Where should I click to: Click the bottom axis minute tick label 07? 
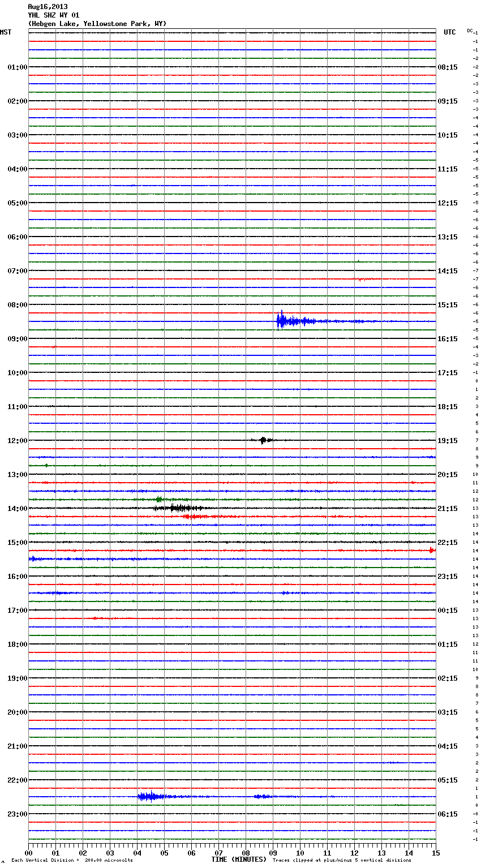[x=218, y=853]
